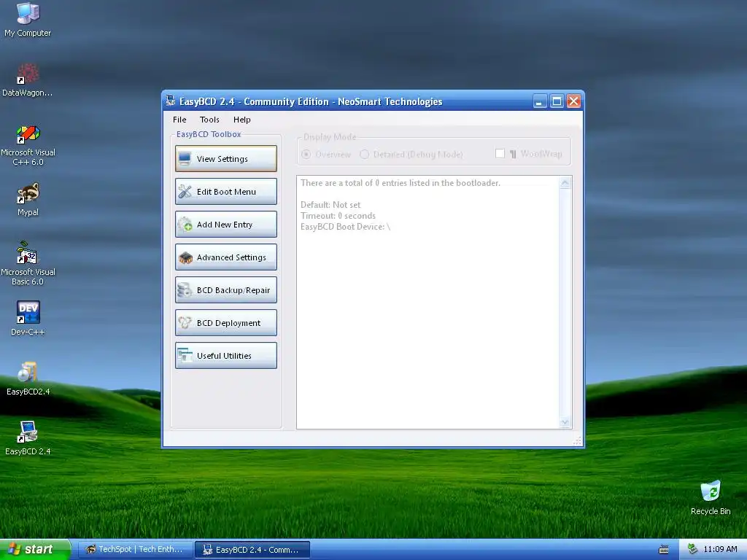The image size is (747, 560).
Task: Click scrollbar down arrow in entries pane
Action: tap(565, 422)
